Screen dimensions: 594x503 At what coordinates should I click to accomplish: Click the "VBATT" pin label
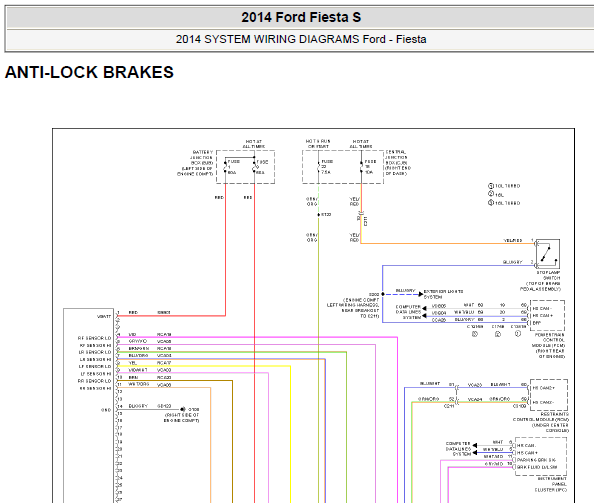(104, 316)
